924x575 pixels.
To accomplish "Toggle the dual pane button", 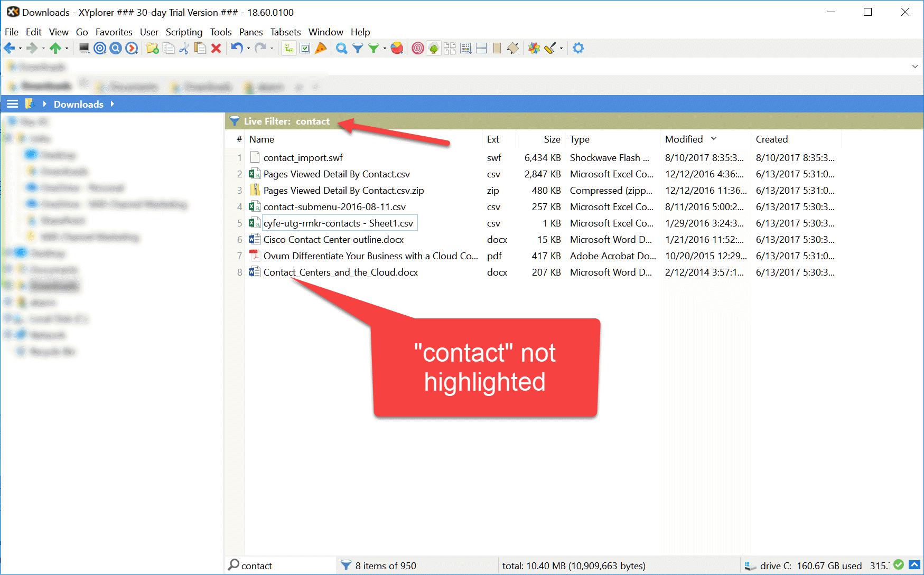I will (481, 49).
